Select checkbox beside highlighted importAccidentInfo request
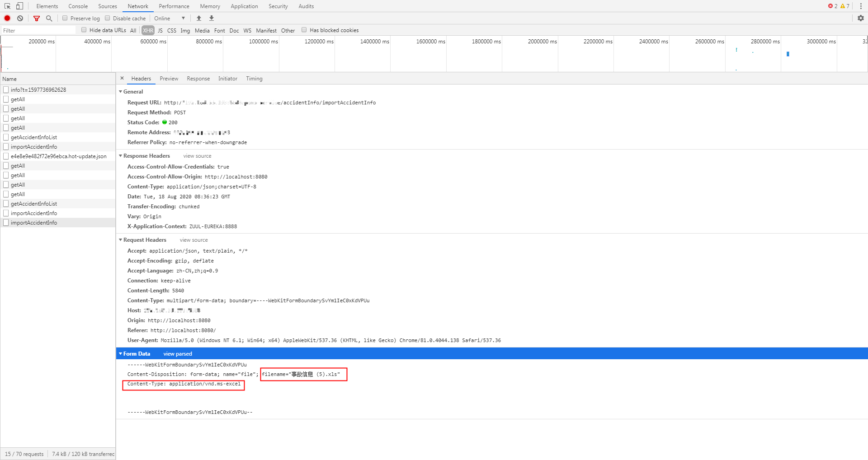Image resolution: width=868 pixels, height=460 pixels. tap(6, 222)
